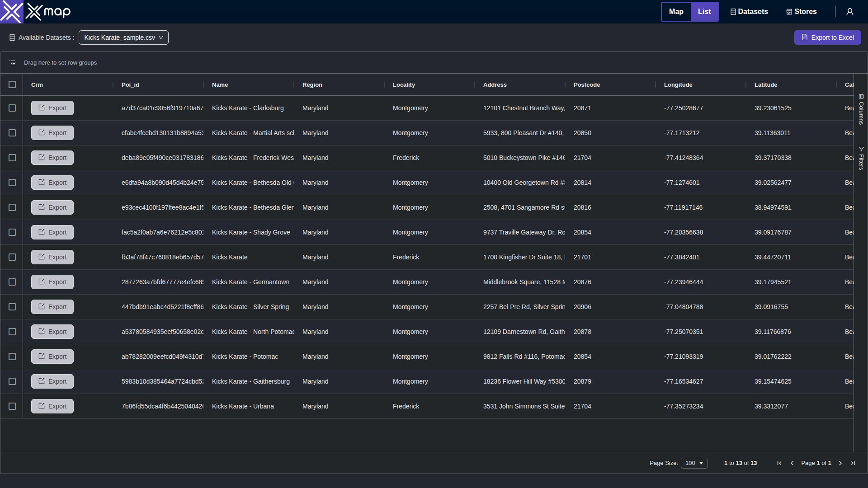Tick the checkbox for Kicks Karate - Urbana
Viewport: 868px width, 488px height.
click(x=12, y=406)
